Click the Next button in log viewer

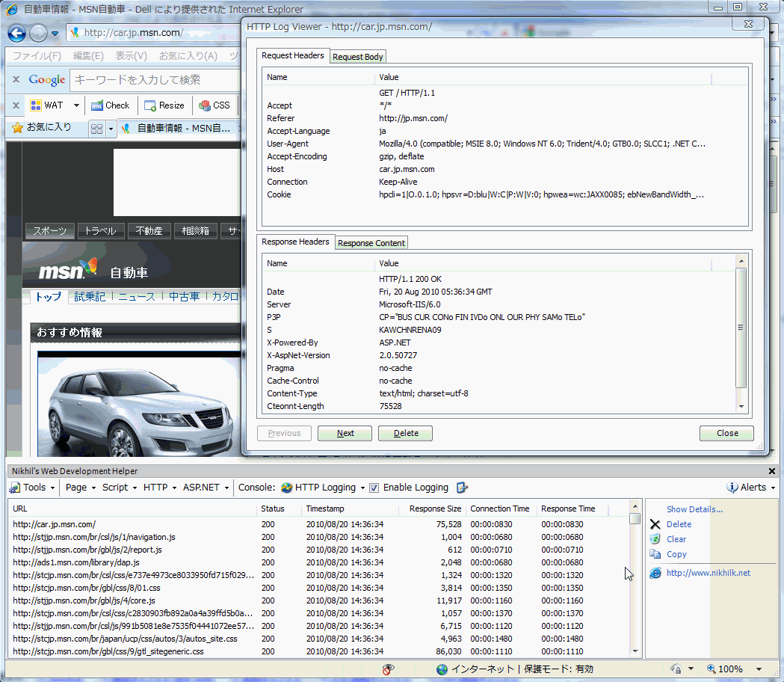(x=345, y=433)
